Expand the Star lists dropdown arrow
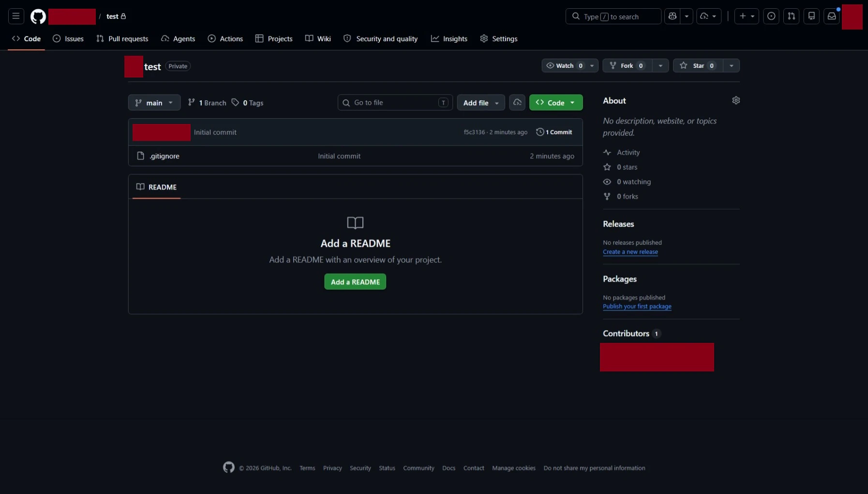The height and width of the screenshot is (494, 868). coord(732,65)
